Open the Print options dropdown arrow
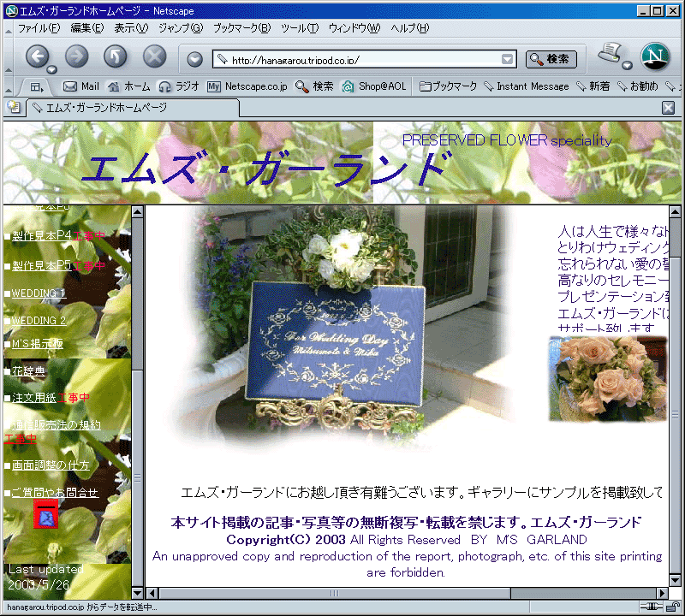 tap(627, 66)
